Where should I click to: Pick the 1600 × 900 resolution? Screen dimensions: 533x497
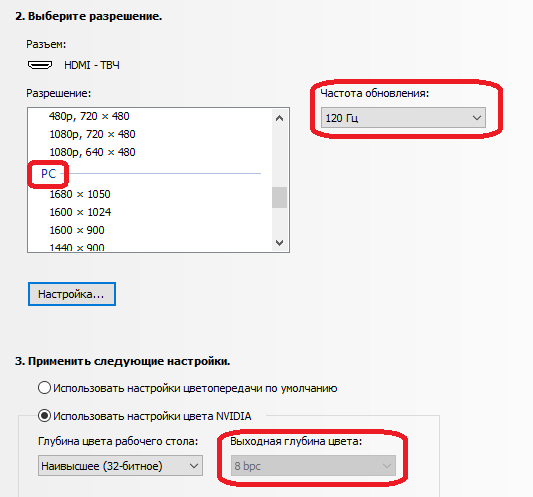[x=77, y=230]
